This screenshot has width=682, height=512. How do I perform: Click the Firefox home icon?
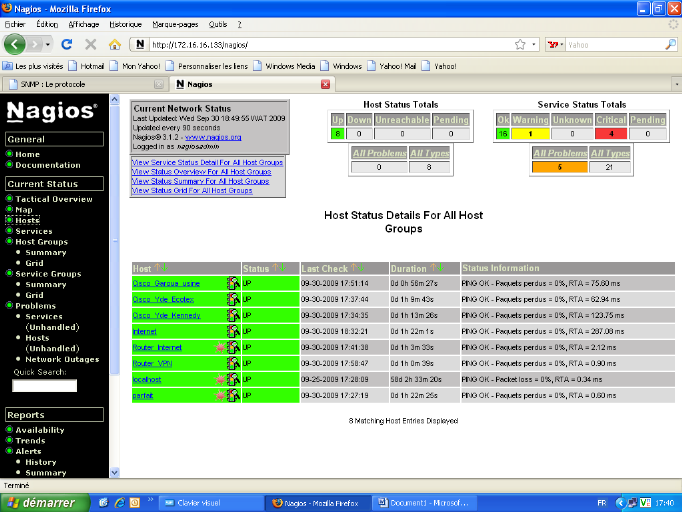click(x=115, y=45)
